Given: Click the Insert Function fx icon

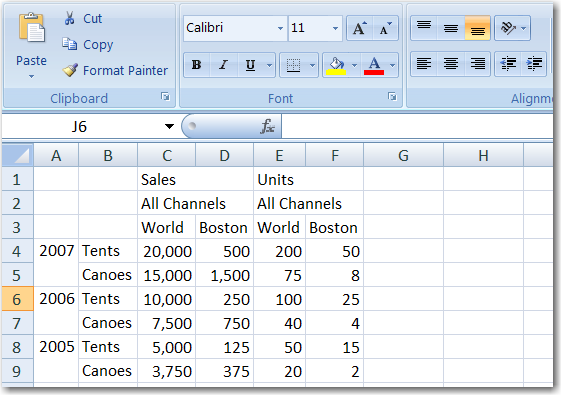Looking at the screenshot, I should tap(267, 126).
